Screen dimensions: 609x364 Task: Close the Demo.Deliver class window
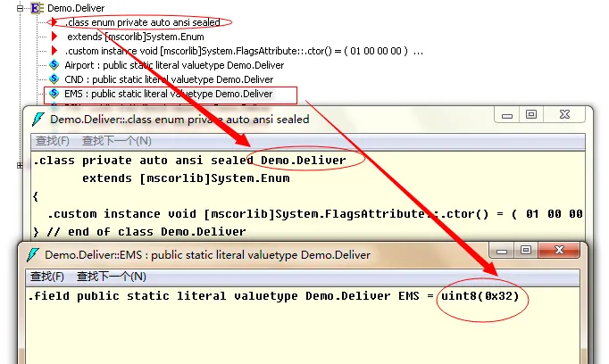[x=564, y=115]
